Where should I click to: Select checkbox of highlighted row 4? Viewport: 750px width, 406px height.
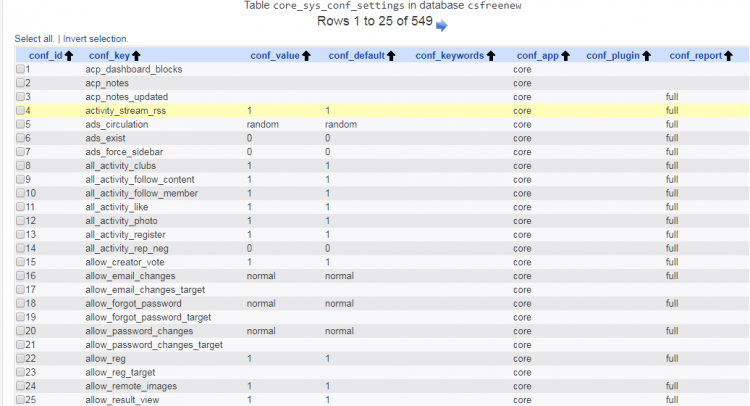(21, 111)
